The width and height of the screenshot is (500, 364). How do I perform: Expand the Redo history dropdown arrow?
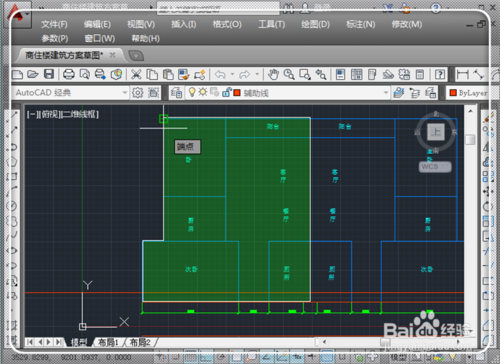(257, 74)
